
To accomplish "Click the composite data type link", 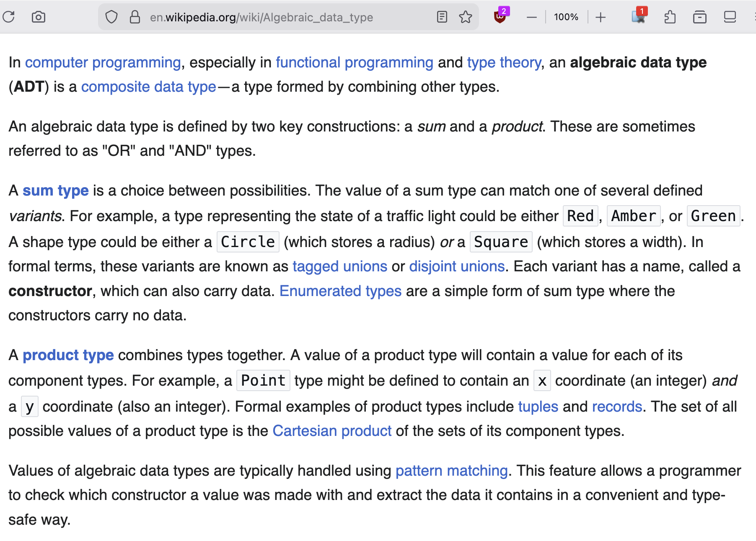I will [148, 87].
